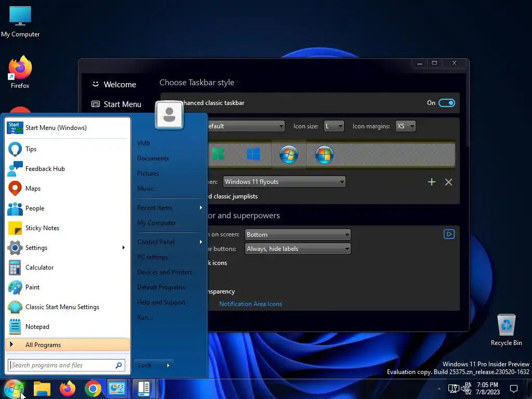Viewport: 532px width, 399px height.
Task: Open the Icon margins dropdown
Action: [405, 126]
